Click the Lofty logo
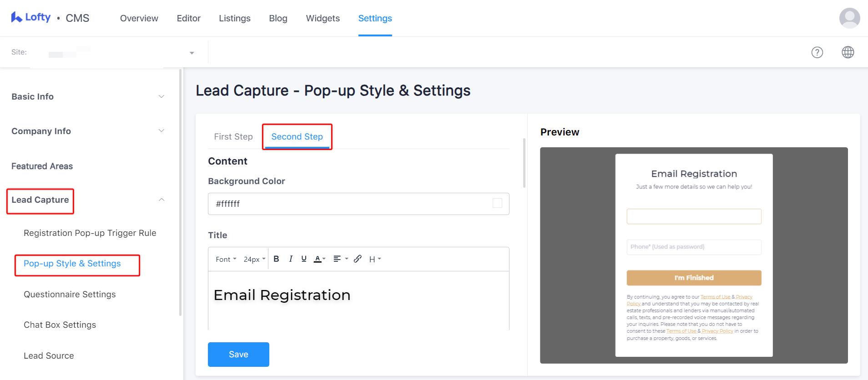This screenshot has width=868, height=380. (31, 18)
